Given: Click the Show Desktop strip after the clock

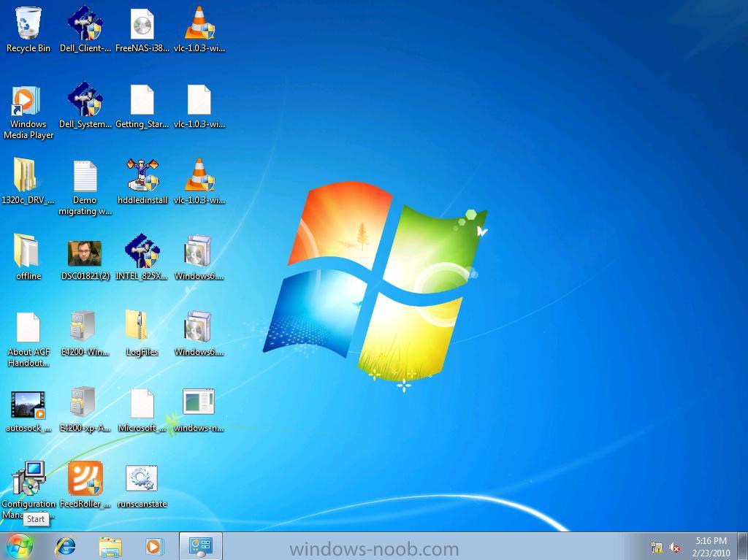Looking at the screenshot, I should [x=743, y=546].
